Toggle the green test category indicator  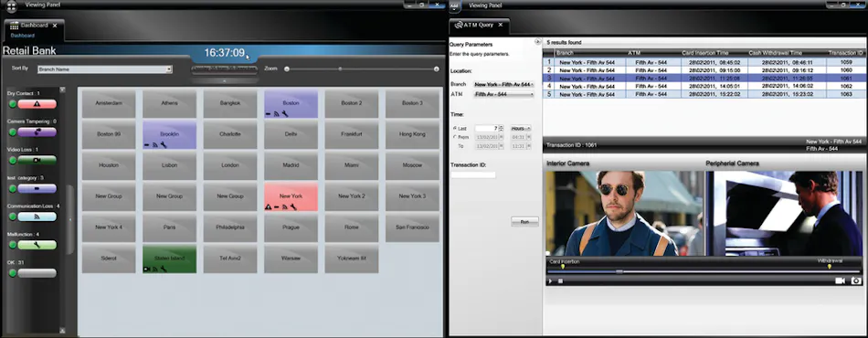point(12,188)
